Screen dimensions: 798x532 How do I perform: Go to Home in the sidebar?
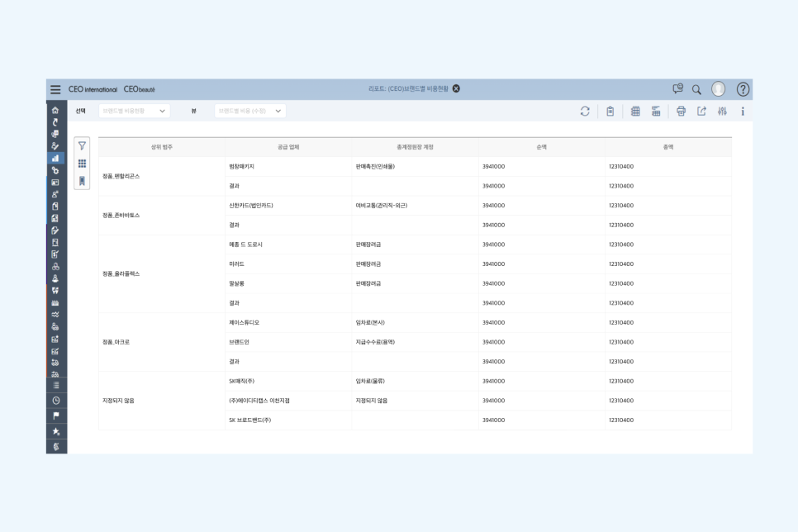coord(55,110)
